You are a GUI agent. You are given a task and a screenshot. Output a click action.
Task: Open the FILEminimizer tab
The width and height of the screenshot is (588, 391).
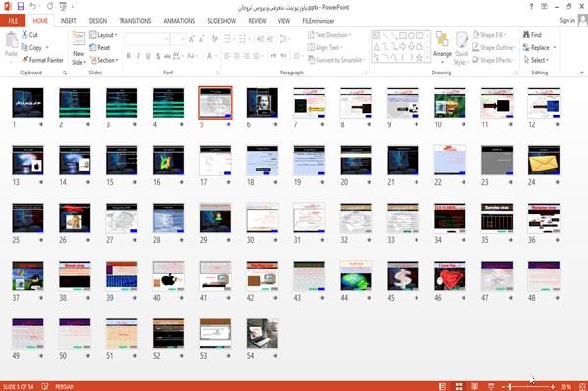[x=318, y=21]
